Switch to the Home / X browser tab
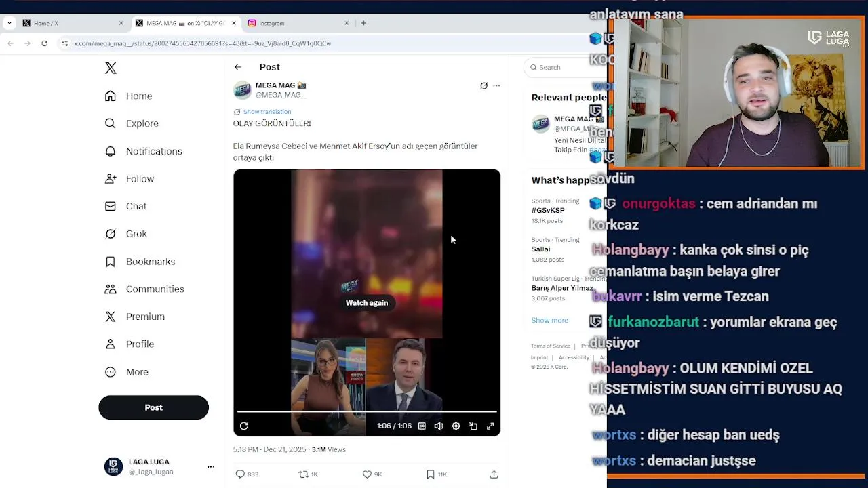Viewport: 868px width, 488px height. pyautogui.click(x=71, y=23)
